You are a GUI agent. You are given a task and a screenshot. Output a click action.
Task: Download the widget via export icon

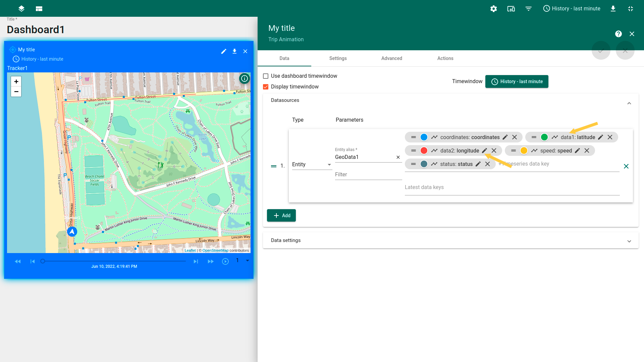click(234, 51)
